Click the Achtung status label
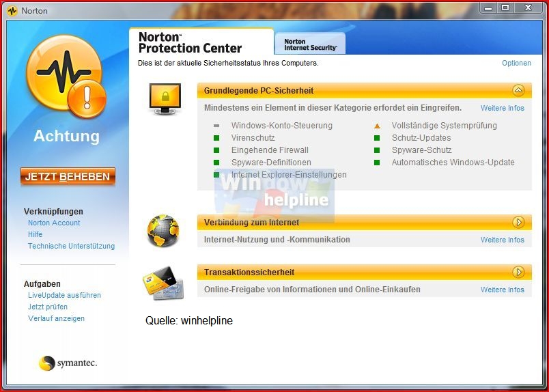The height and width of the screenshot is (392, 549). pyautogui.click(x=66, y=136)
